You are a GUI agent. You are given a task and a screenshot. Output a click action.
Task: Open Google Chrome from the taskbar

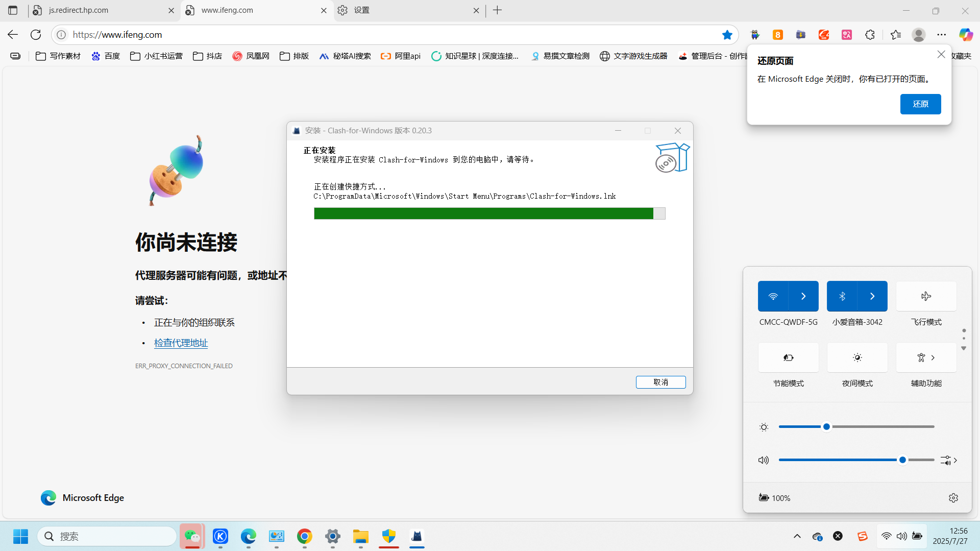tap(305, 536)
